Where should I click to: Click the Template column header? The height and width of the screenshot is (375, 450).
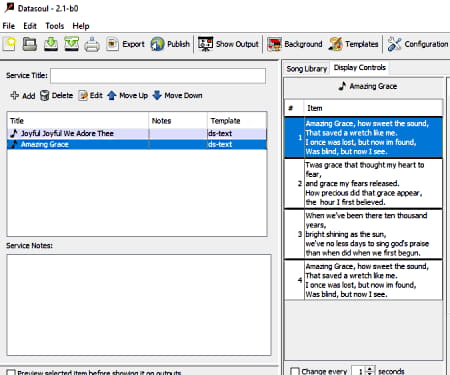[x=237, y=121]
